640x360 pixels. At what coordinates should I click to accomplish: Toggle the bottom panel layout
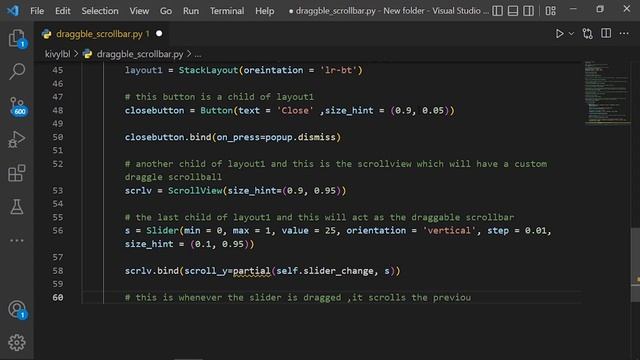pyautogui.click(x=513, y=11)
